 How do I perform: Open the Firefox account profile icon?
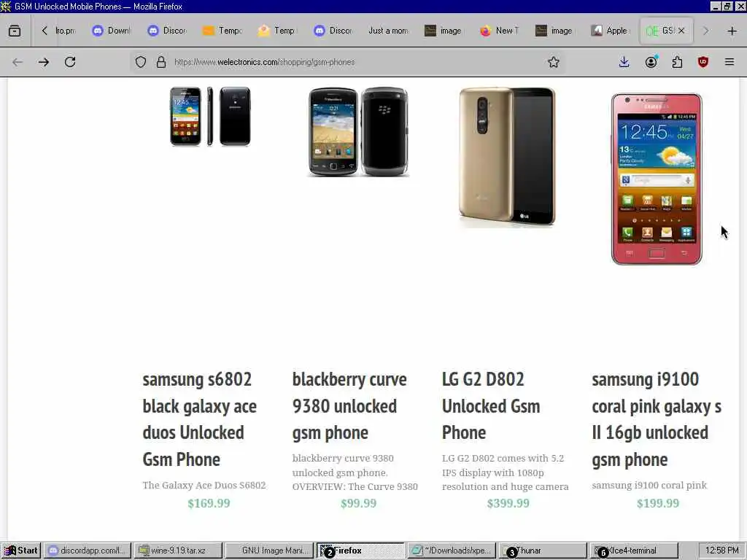[651, 62]
